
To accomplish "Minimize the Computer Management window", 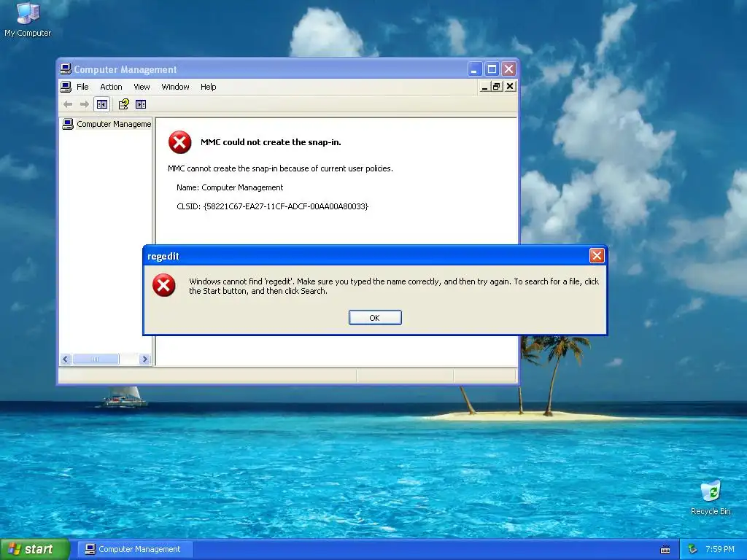I will pyautogui.click(x=474, y=69).
